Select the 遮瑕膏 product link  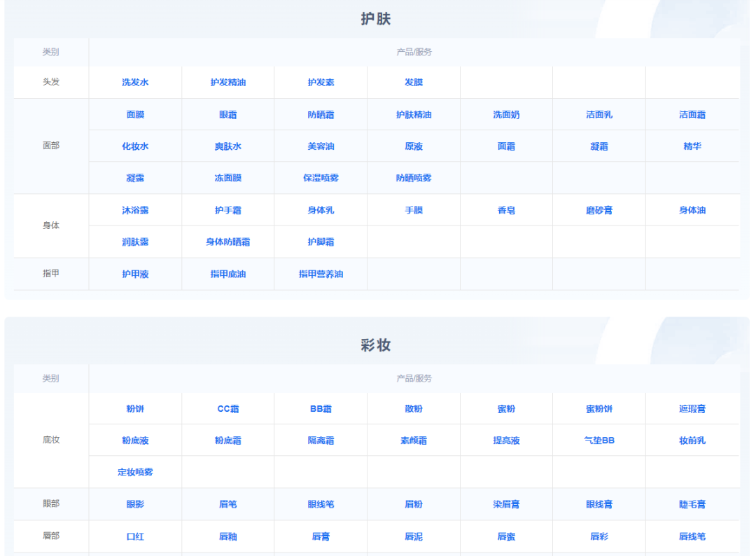(x=692, y=408)
